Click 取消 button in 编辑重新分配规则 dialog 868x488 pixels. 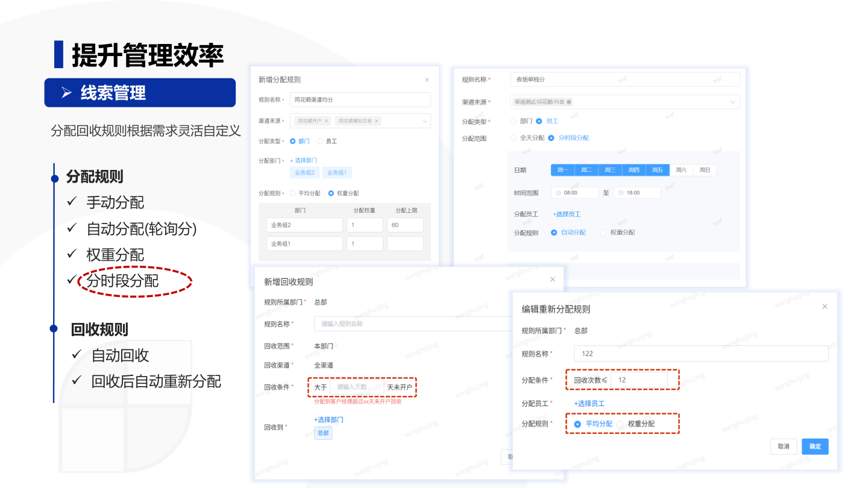click(x=784, y=446)
